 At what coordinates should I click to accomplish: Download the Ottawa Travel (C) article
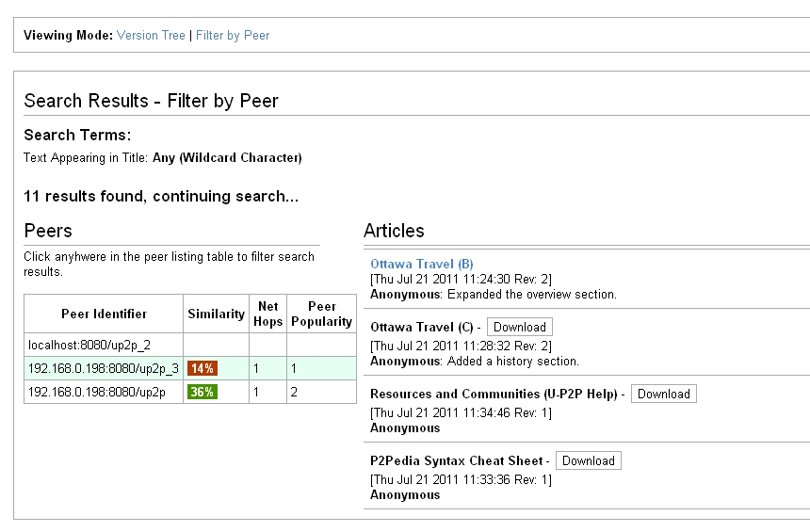point(519,328)
